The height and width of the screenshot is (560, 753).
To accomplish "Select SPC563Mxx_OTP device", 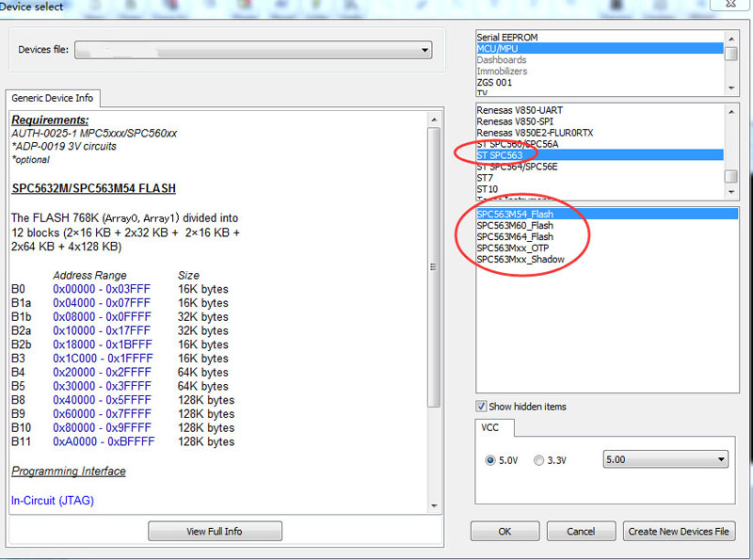I will pos(607,248).
